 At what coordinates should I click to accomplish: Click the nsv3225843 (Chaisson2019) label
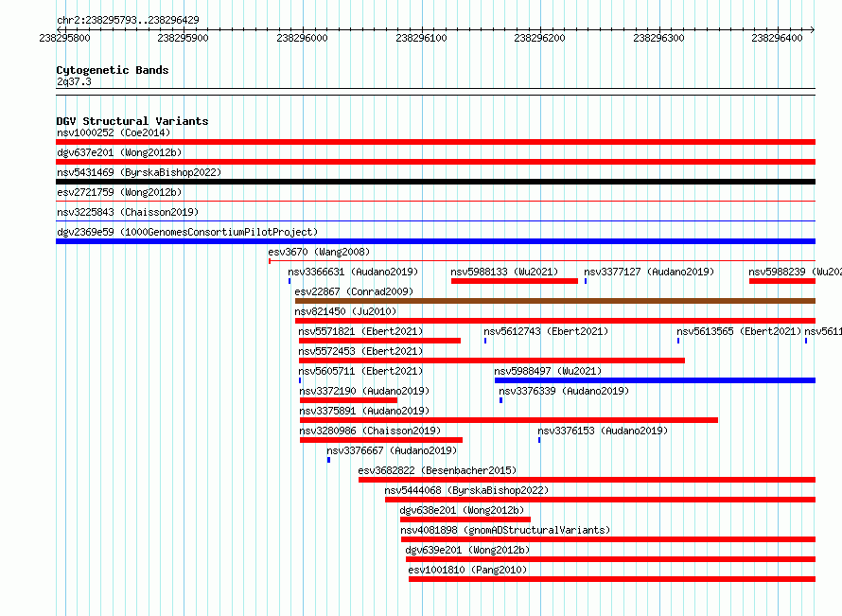tap(128, 212)
